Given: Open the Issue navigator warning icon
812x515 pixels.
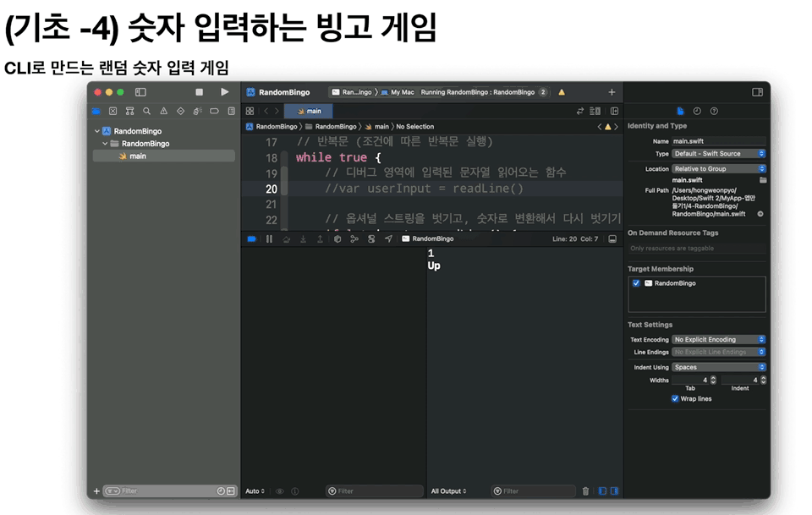Looking at the screenshot, I should (x=163, y=111).
